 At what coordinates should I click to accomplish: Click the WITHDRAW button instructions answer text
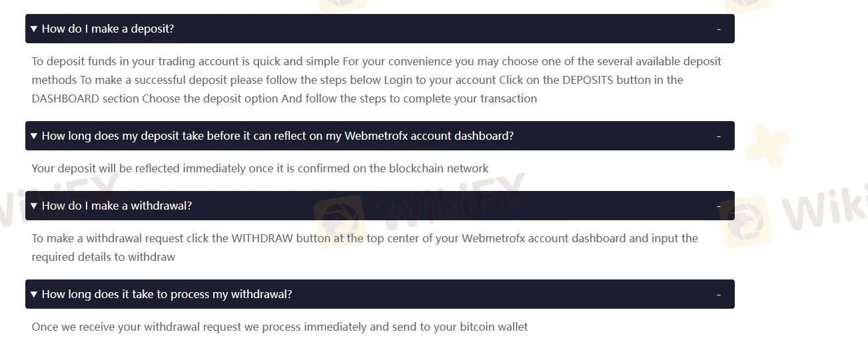tap(364, 248)
